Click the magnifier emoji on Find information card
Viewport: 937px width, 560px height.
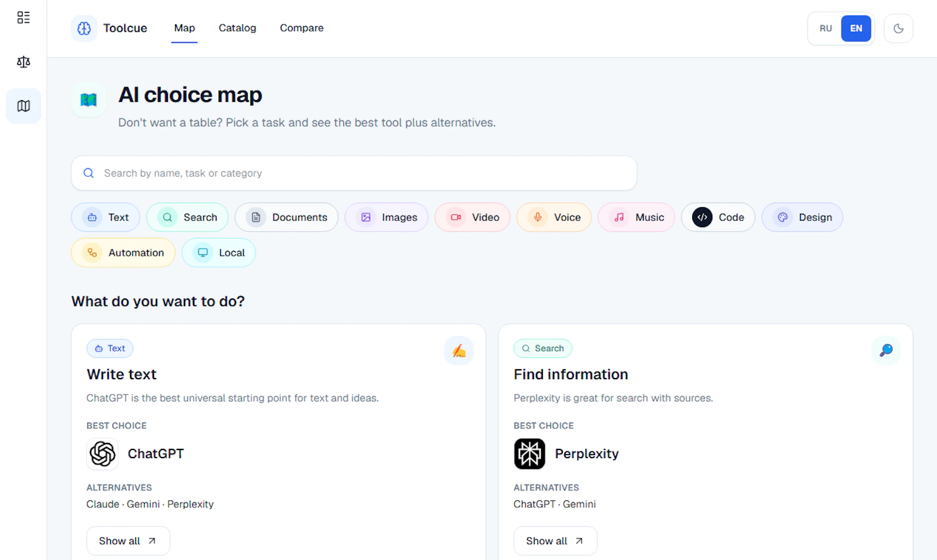[x=886, y=351]
